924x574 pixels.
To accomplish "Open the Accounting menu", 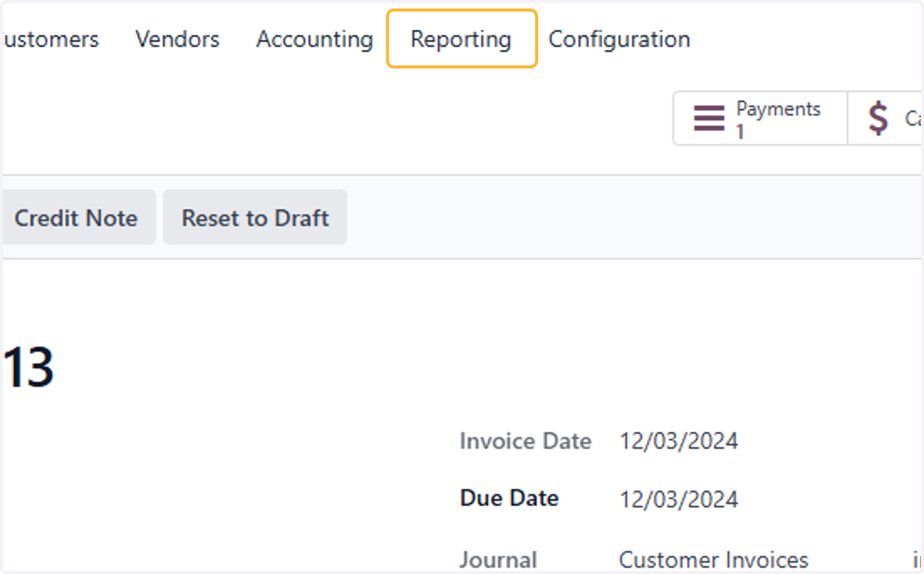I will tap(314, 39).
